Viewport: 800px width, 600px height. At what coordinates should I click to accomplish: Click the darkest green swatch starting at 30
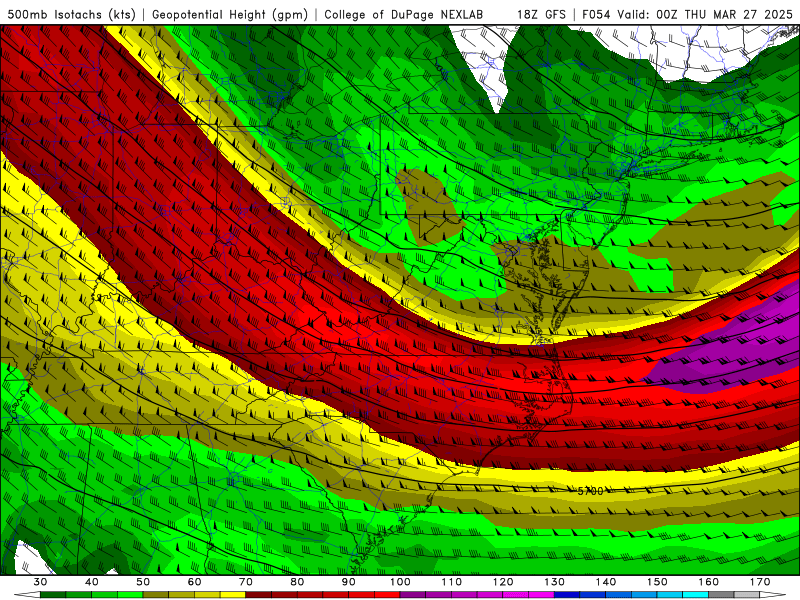[x=53, y=595]
